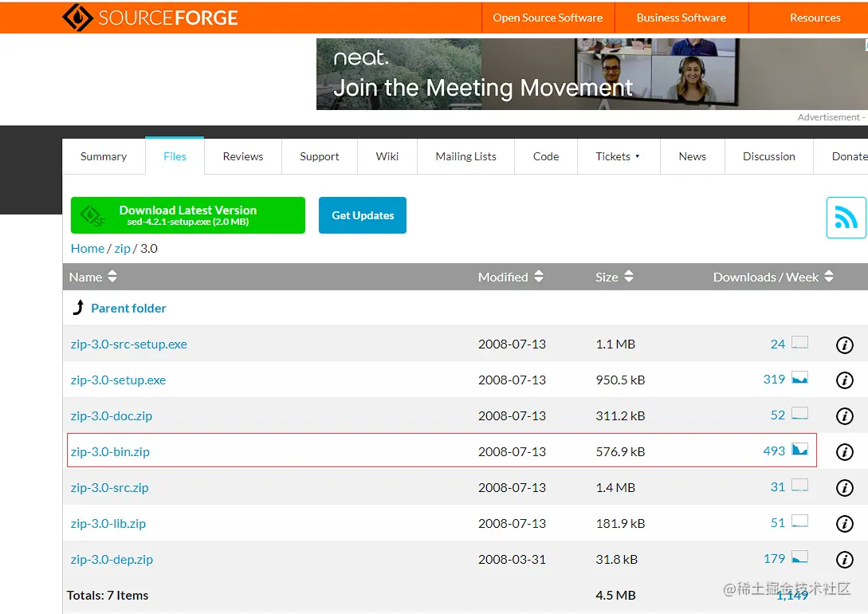
Task: Download zip-3.0-setup.exe file
Action: pyautogui.click(x=119, y=380)
